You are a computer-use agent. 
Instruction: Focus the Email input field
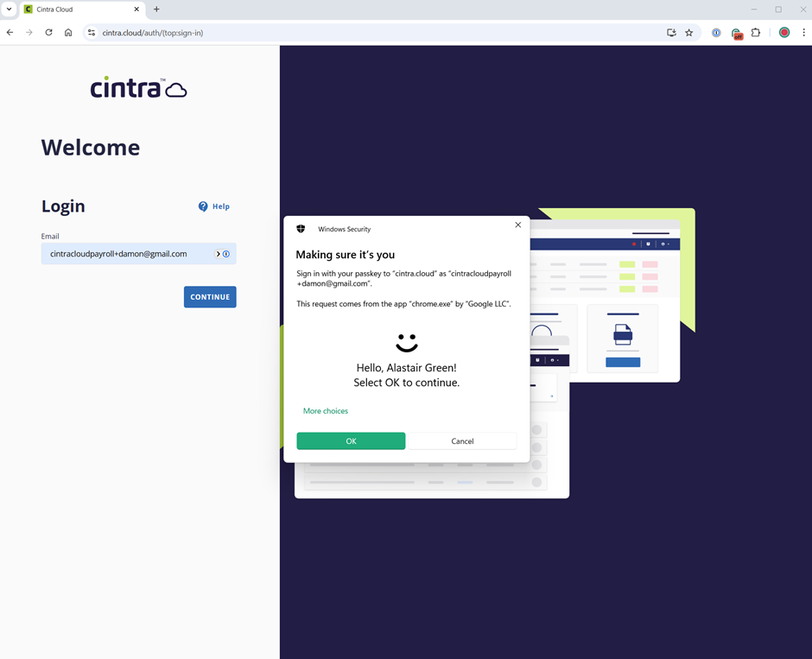pyautogui.click(x=139, y=254)
